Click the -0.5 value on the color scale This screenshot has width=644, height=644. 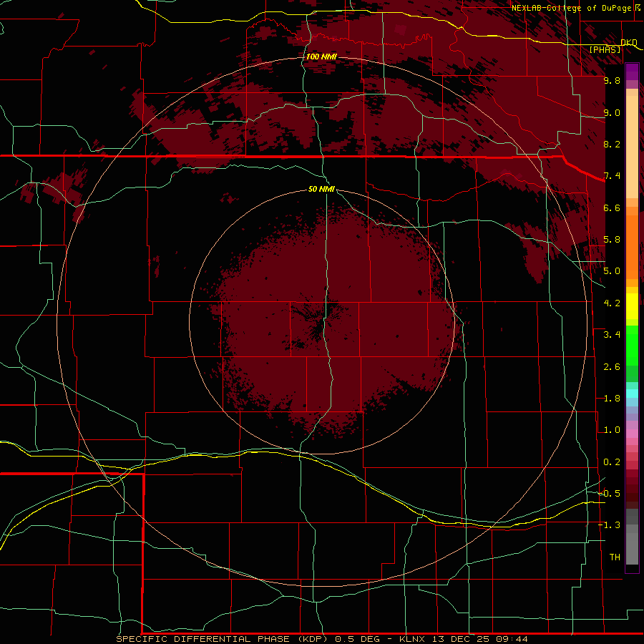609,494
